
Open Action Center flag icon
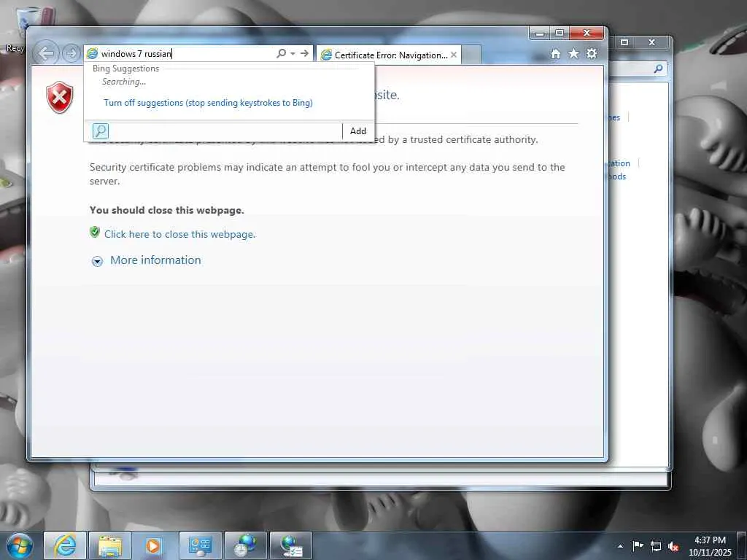click(x=638, y=546)
